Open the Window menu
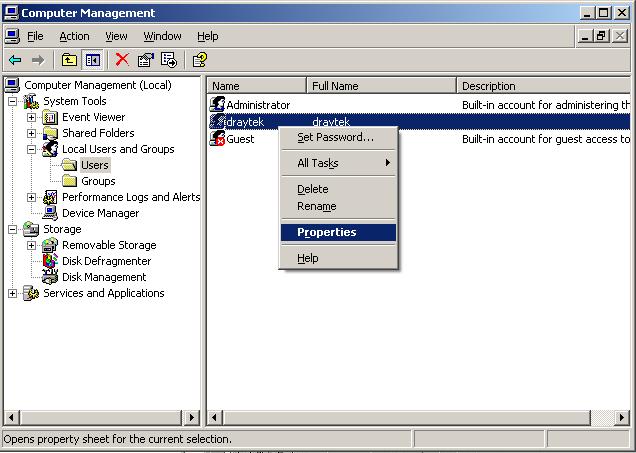 coord(162,36)
